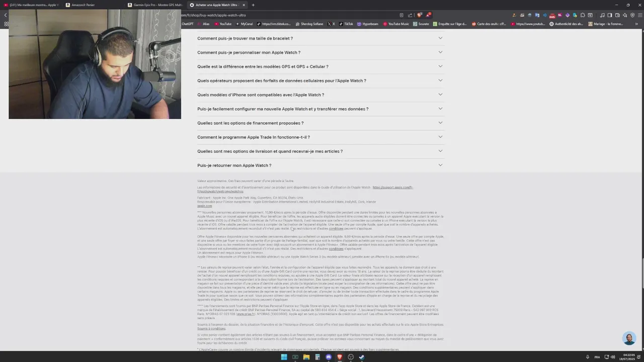Viewport: 644px width, 362px height.
Task: Open the red extension with 8445 badge
Action: (552, 16)
